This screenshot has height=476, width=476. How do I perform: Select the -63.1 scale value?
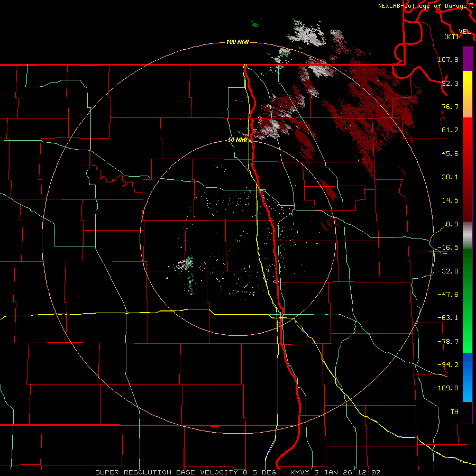click(x=448, y=318)
